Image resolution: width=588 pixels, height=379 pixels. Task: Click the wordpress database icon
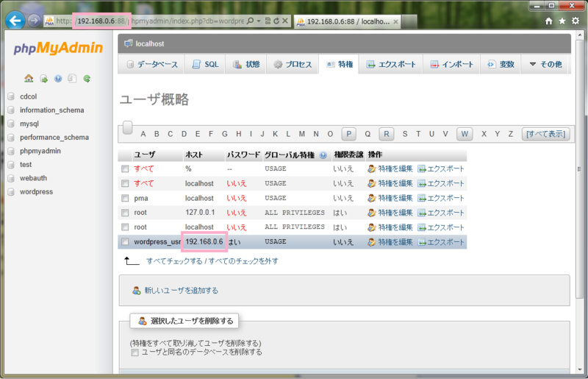click(11, 191)
